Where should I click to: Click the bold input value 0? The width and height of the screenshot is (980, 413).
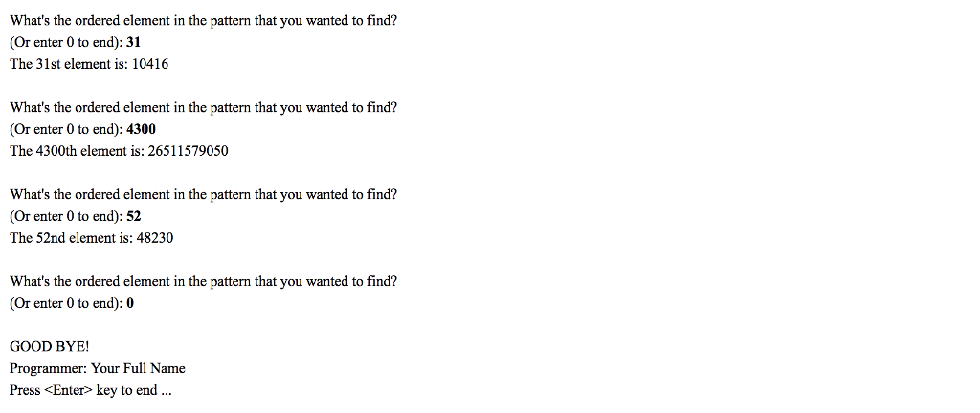(x=130, y=303)
